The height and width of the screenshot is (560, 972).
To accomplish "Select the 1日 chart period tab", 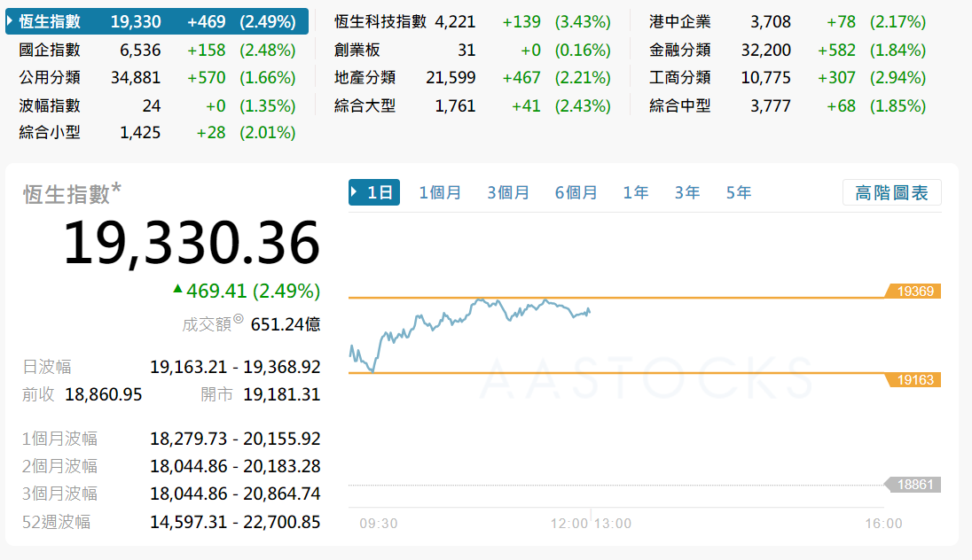I will click(x=374, y=192).
